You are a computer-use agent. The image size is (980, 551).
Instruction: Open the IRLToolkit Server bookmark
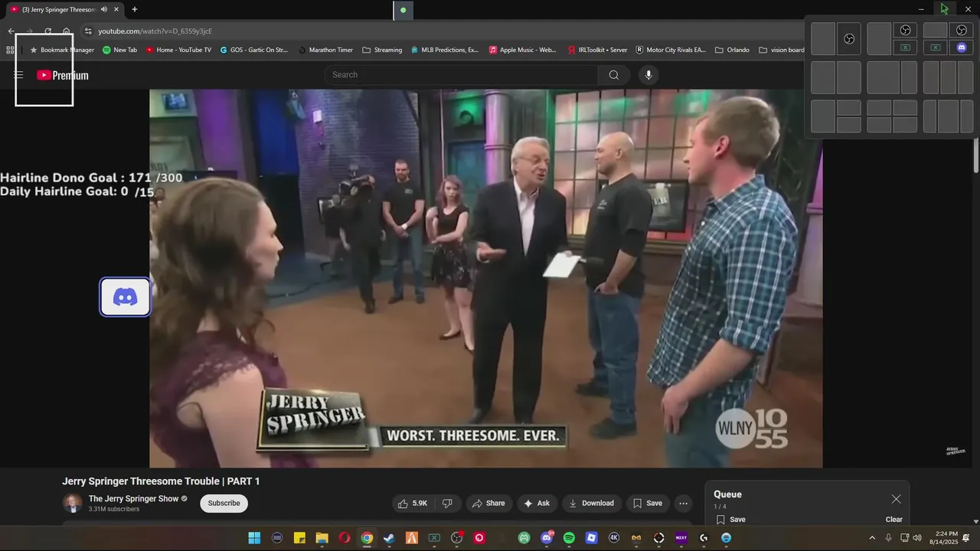click(x=597, y=50)
